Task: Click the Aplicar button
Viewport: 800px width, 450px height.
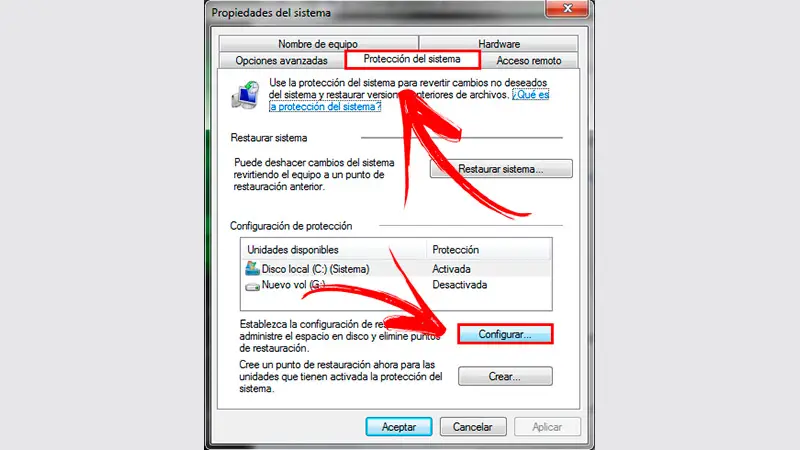Action: [547, 427]
